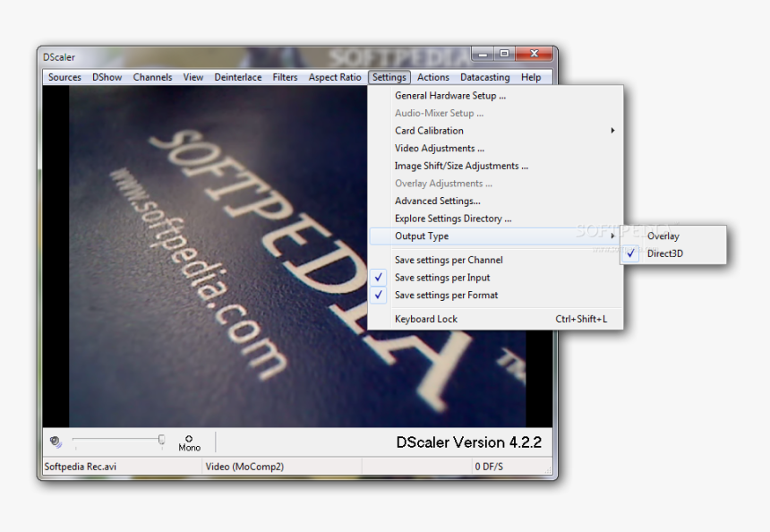Click Video (MoComp2) status entry
The width and height of the screenshot is (770, 532).
(244, 467)
